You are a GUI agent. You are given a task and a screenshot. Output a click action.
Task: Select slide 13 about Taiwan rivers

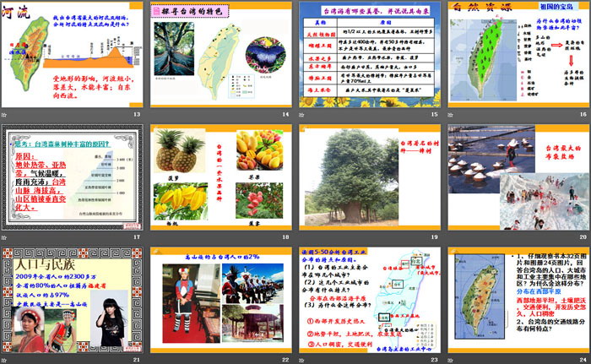pyautogui.click(x=73, y=54)
